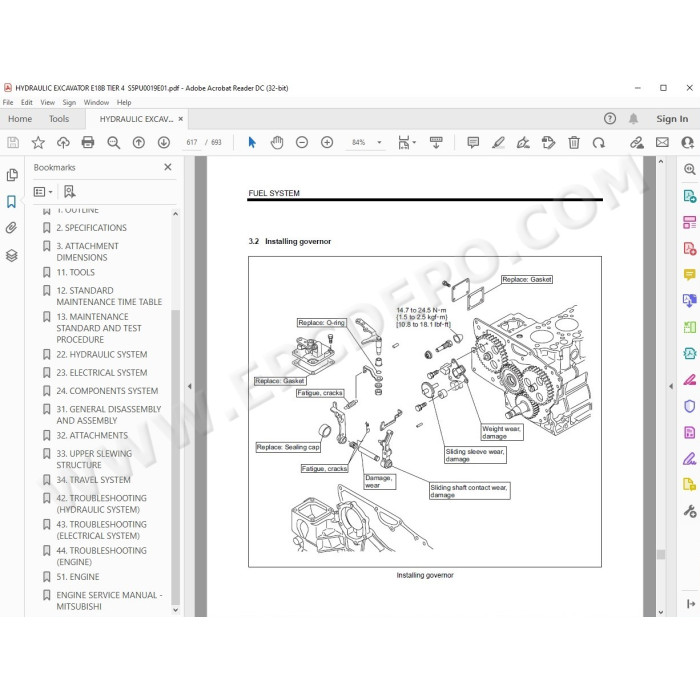Open the Find text magnifier icon
The height and width of the screenshot is (700, 700).
click(113, 142)
